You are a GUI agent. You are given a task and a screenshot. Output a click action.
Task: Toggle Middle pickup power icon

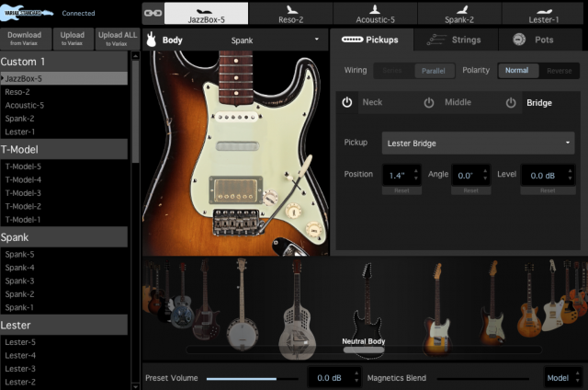(x=429, y=102)
